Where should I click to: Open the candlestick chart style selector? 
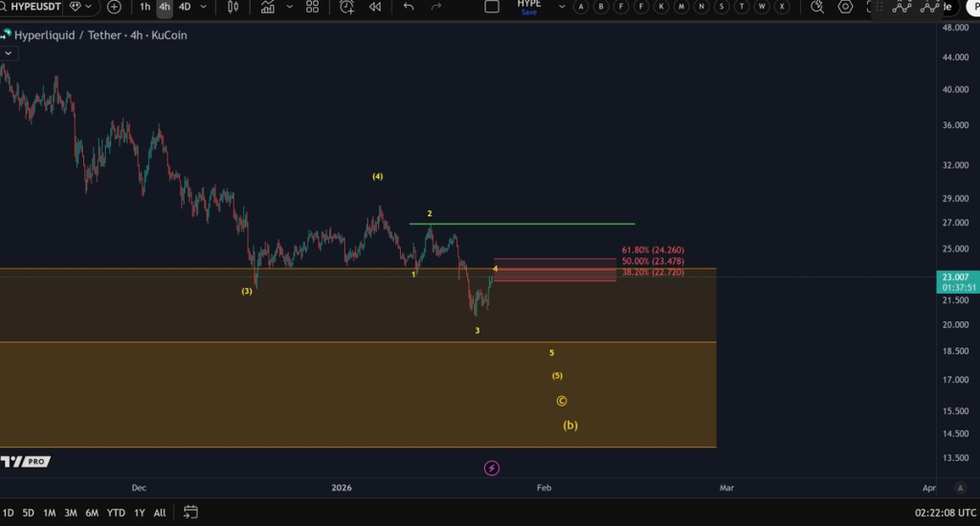(234, 7)
